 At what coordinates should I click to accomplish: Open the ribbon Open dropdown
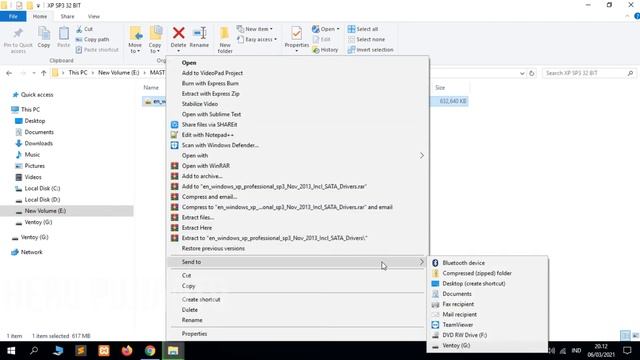click(326, 29)
